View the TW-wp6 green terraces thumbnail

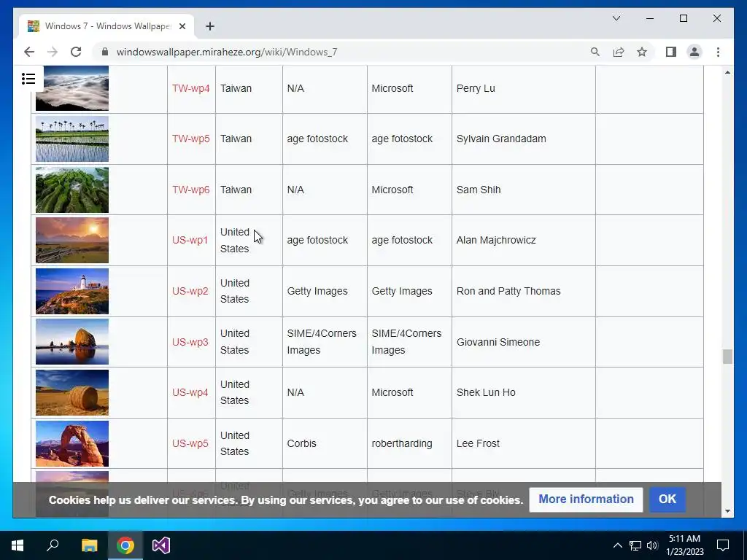72,190
